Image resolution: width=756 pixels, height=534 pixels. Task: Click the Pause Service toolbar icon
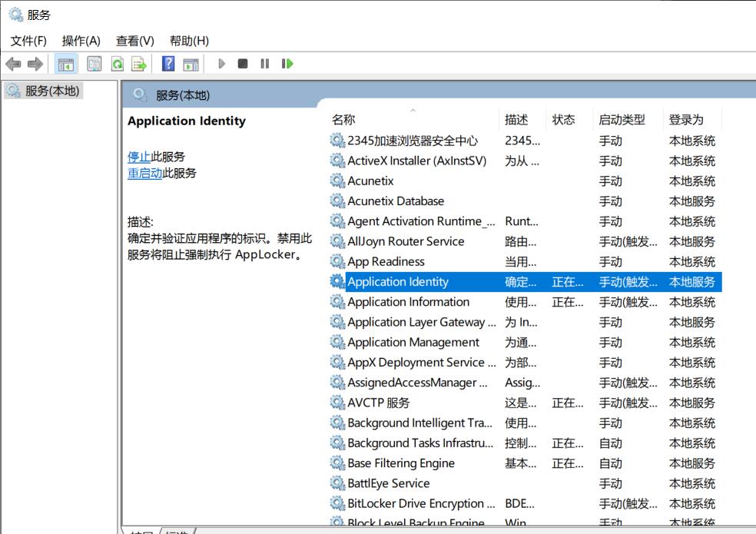[x=264, y=64]
